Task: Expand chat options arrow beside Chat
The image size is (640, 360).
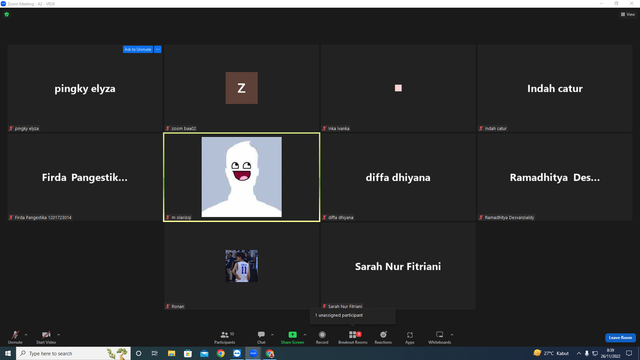Action: click(272, 335)
